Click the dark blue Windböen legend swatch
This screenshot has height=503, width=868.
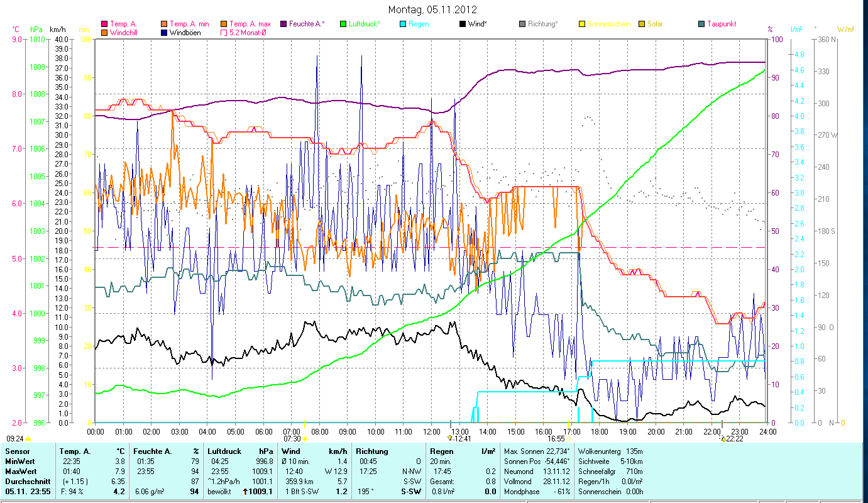[165, 32]
